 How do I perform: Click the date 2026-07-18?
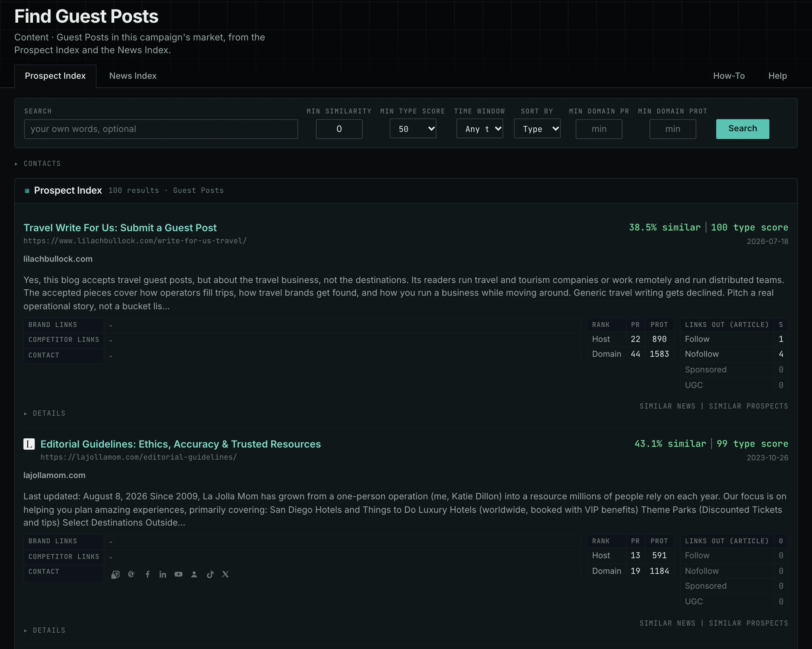point(767,241)
